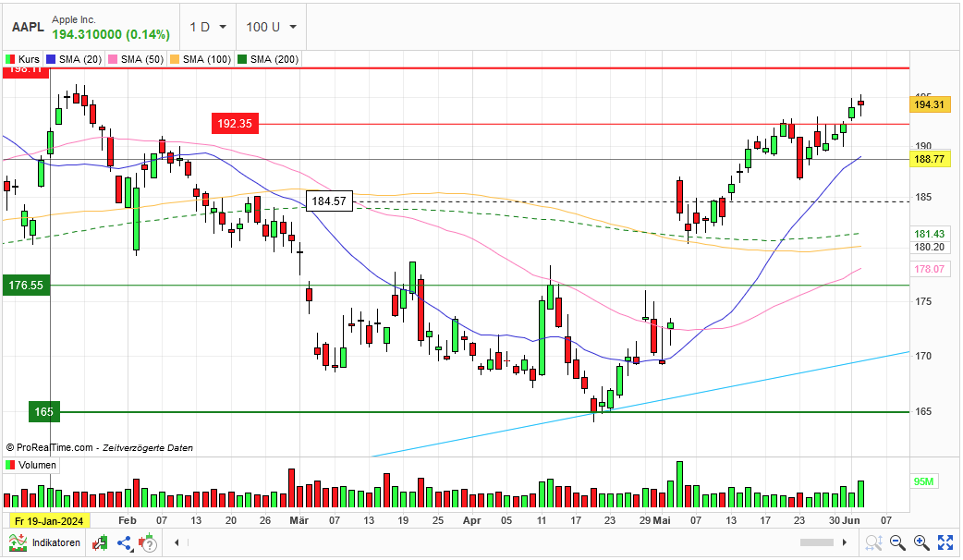The height and width of the screenshot is (560, 963).
Task: Select the Kurs legend entry
Action: (23, 59)
